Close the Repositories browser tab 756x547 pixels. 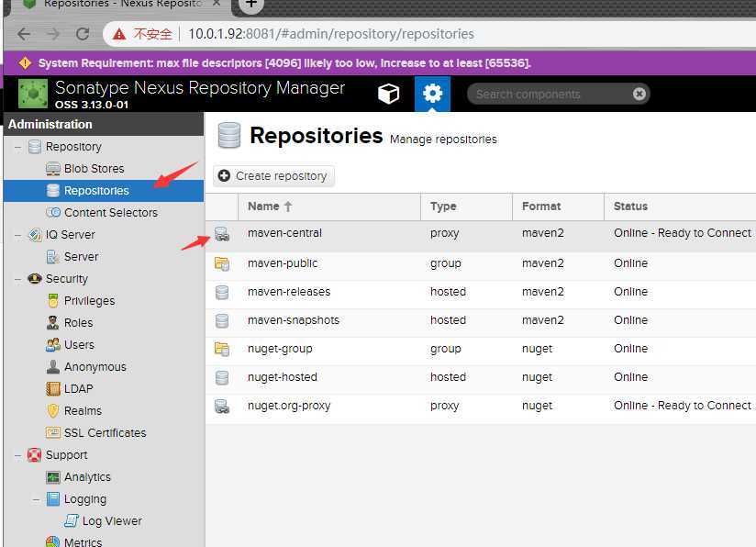coord(217,3)
